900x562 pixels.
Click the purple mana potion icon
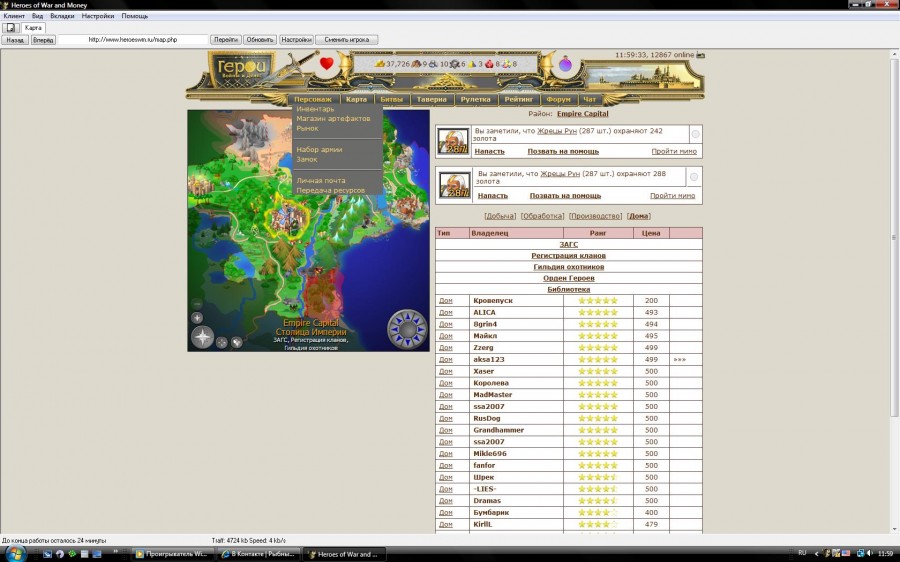565,64
